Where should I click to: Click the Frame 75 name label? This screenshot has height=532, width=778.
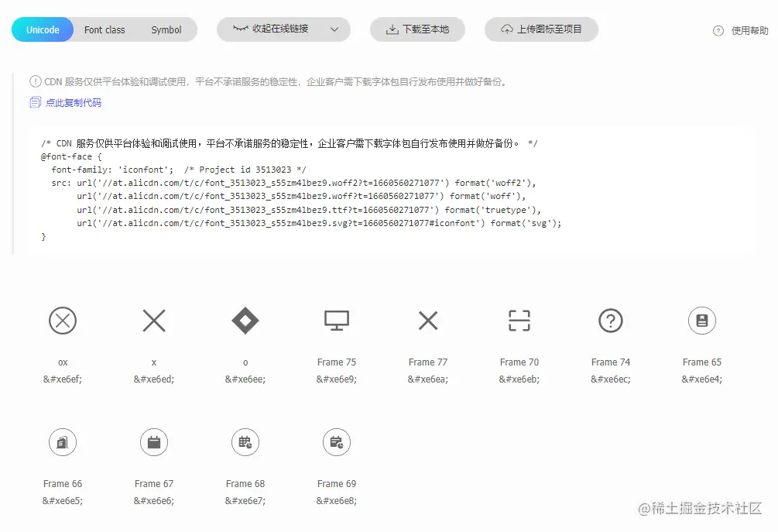point(337,362)
